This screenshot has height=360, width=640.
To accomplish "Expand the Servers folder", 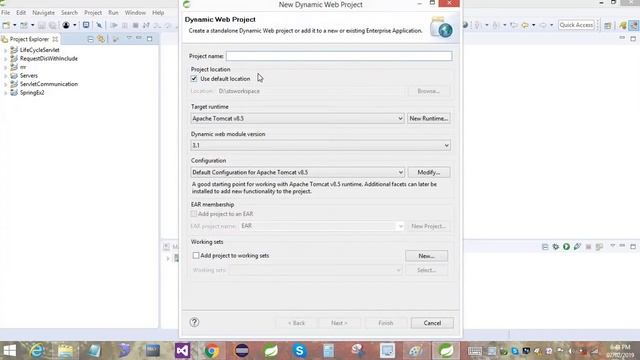I will pos(5,76).
